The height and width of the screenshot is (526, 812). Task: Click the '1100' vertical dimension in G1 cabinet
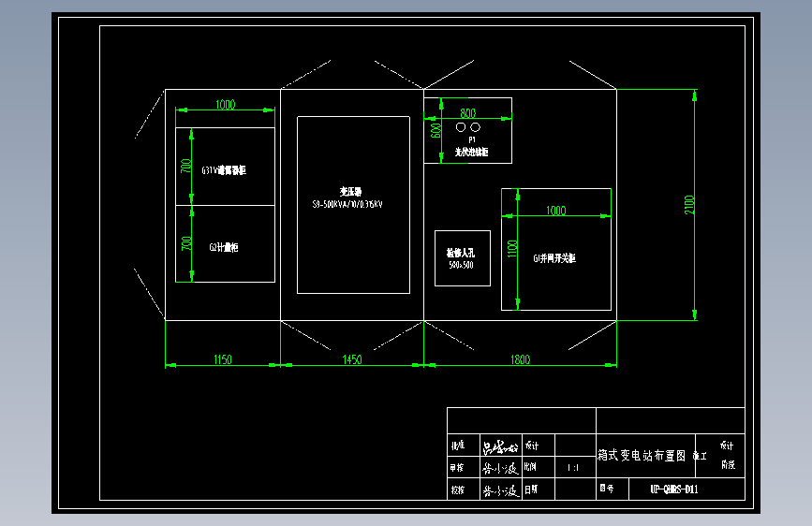pos(512,249)
